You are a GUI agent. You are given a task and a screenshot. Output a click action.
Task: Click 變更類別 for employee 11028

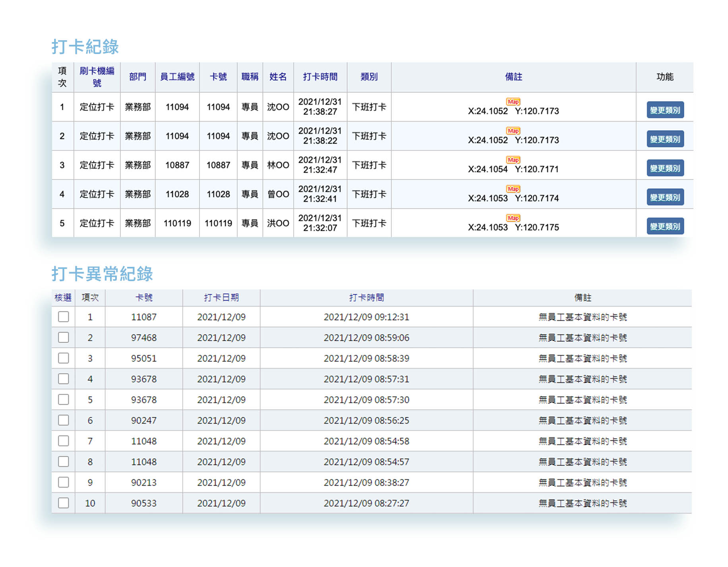click(665, 197)
